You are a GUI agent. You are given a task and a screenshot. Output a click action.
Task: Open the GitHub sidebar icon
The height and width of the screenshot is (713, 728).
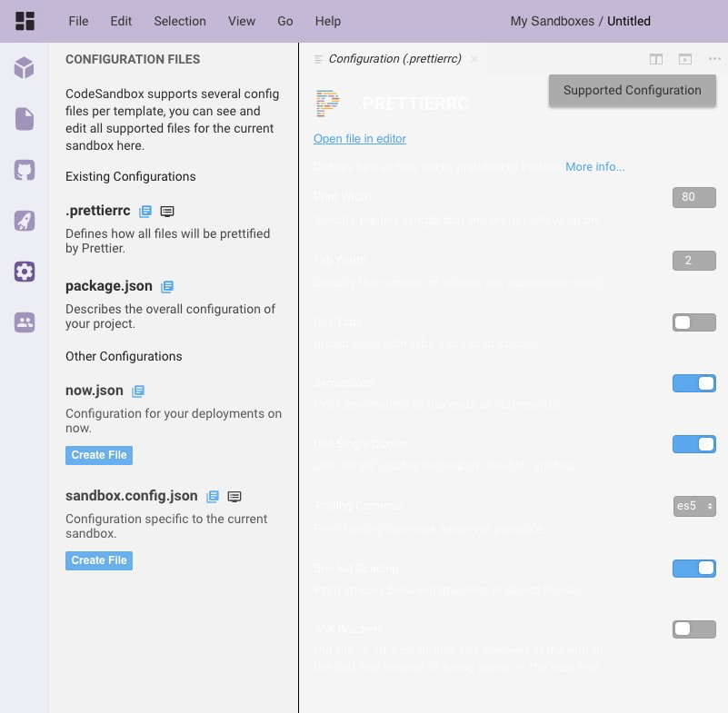tap(25, 170)
